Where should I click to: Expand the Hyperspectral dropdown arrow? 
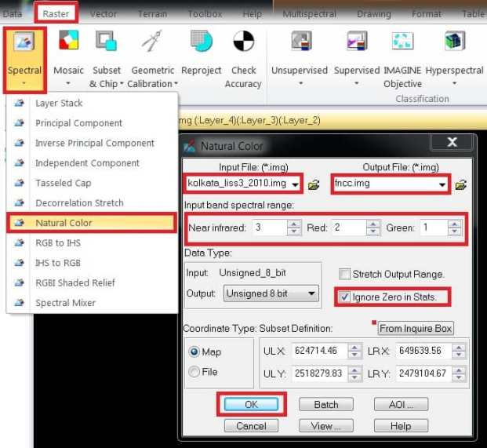pyautogui.click(x=454, y=83)
